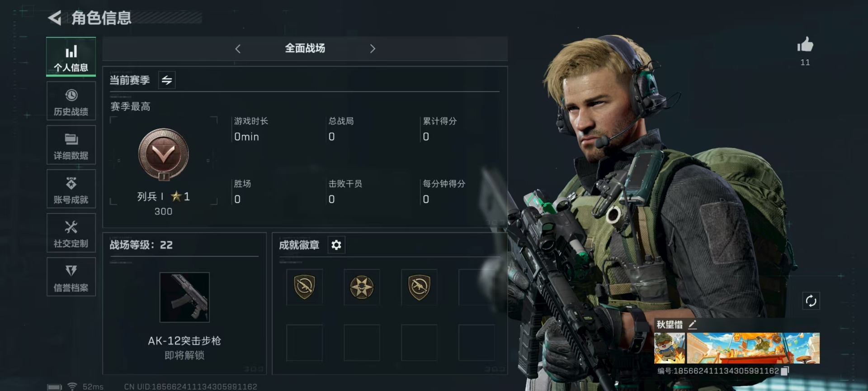Viewport: 868px width, 391px height.
Task: Open the 历史战绩 tab
Action: pyautogui.click(x=71, y=101)
